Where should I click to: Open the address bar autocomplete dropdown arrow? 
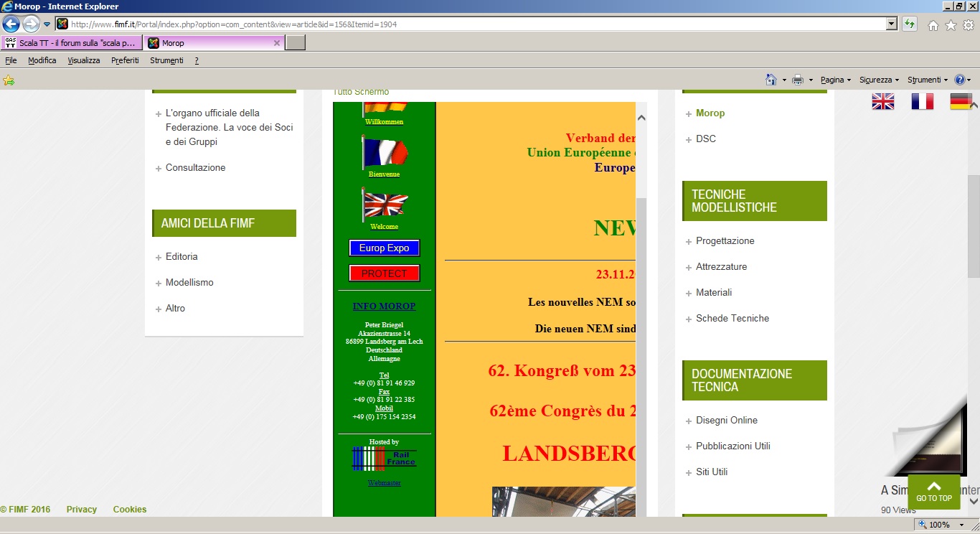point(892,24)
